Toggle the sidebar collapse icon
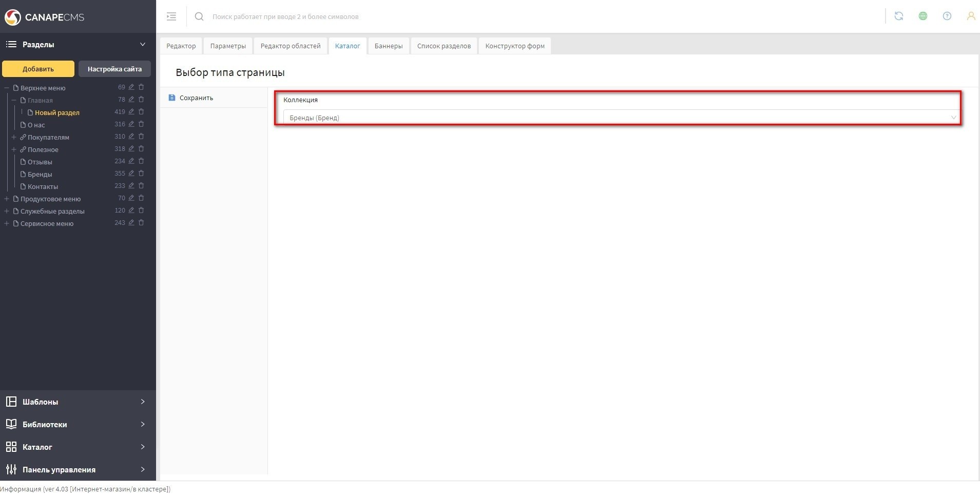 click(x=171, y=16)
